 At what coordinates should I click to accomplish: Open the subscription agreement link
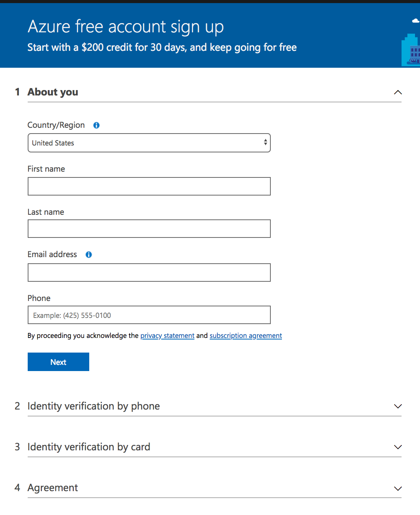(x=245, y=335)
